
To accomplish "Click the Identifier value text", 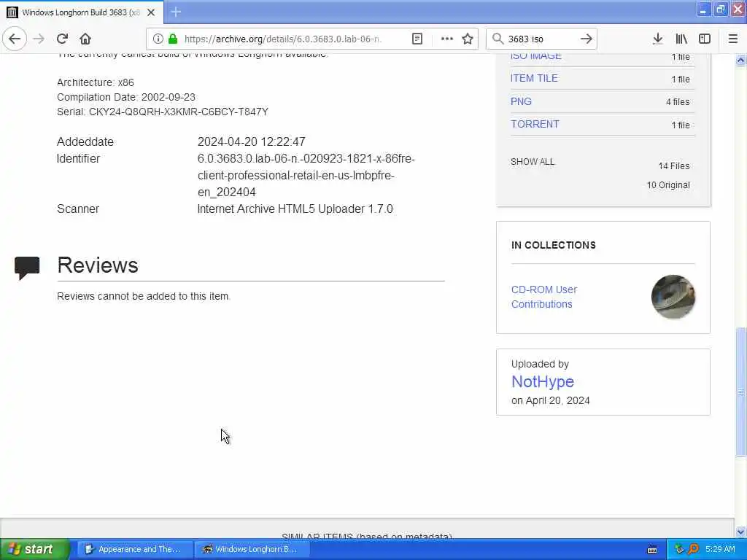I will click(x=306, y=175).
